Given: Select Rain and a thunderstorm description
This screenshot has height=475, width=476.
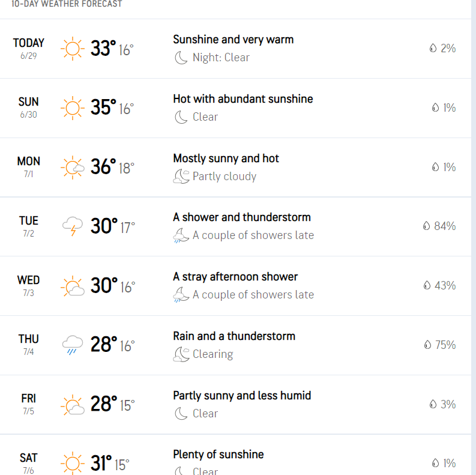Looking at the screenshot, I should point(234,336).
